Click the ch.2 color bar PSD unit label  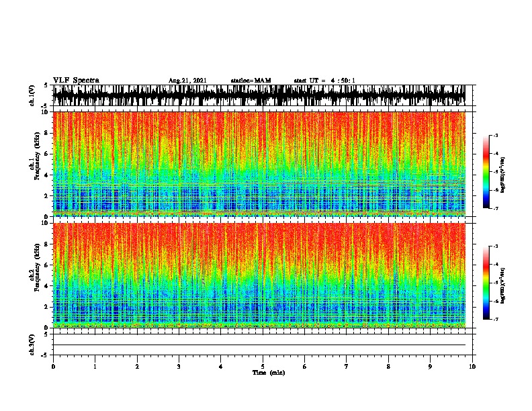(502, 285)
